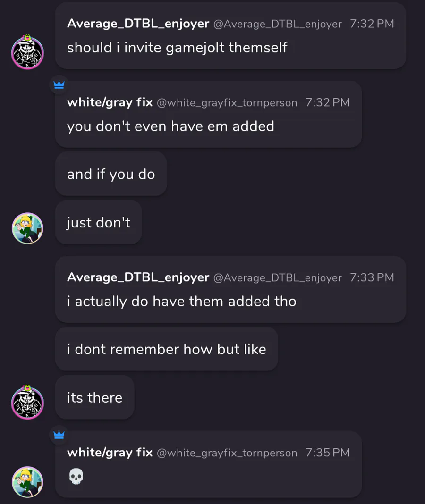Select the "you don't even have em added" message text
This screenshot has width=425, height=504.
[x=170, y=126]
